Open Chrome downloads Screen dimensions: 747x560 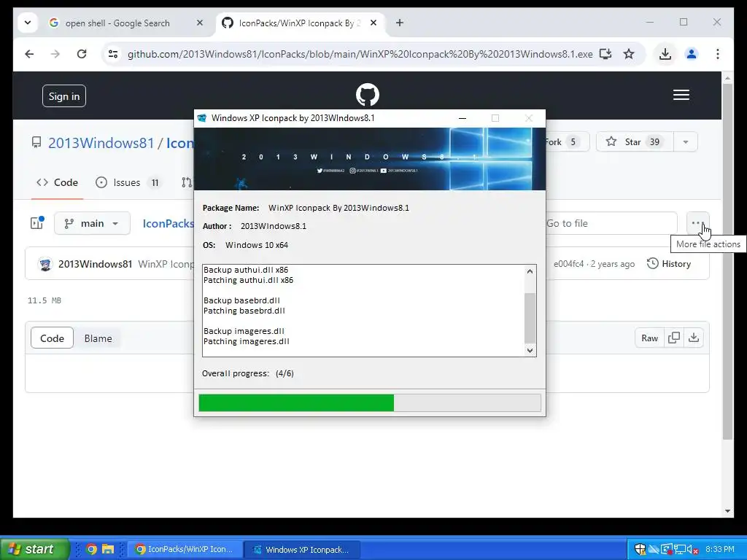665,54
